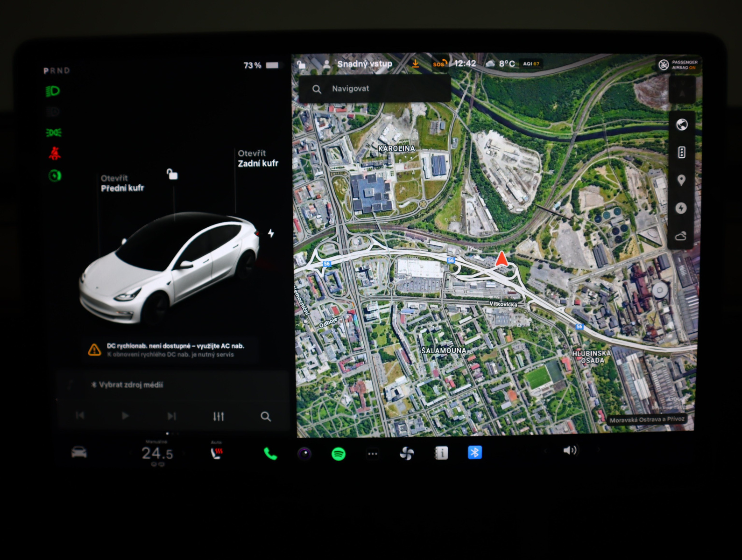742x560 pixels.
Task: Tap the orange software download icon
Action: pos(415,64)
